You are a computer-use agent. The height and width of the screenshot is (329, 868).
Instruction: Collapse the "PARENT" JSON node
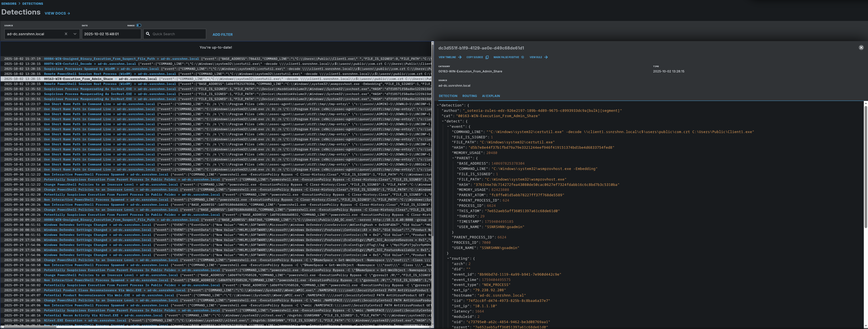[453, 158]
